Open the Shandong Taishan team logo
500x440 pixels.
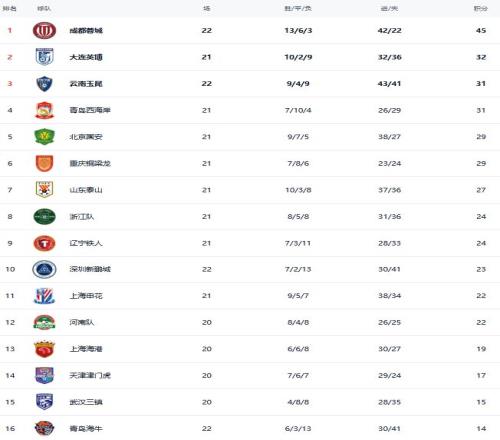point(44,190)
